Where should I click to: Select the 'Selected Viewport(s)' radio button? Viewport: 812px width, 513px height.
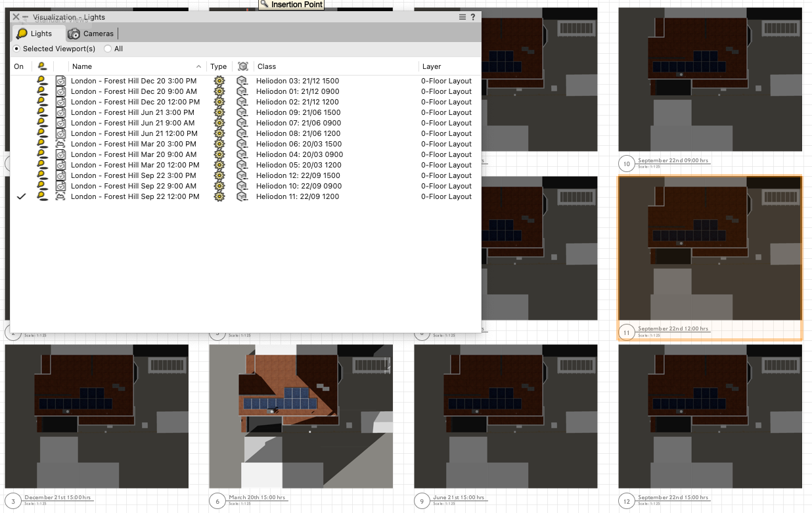point(16,49)
